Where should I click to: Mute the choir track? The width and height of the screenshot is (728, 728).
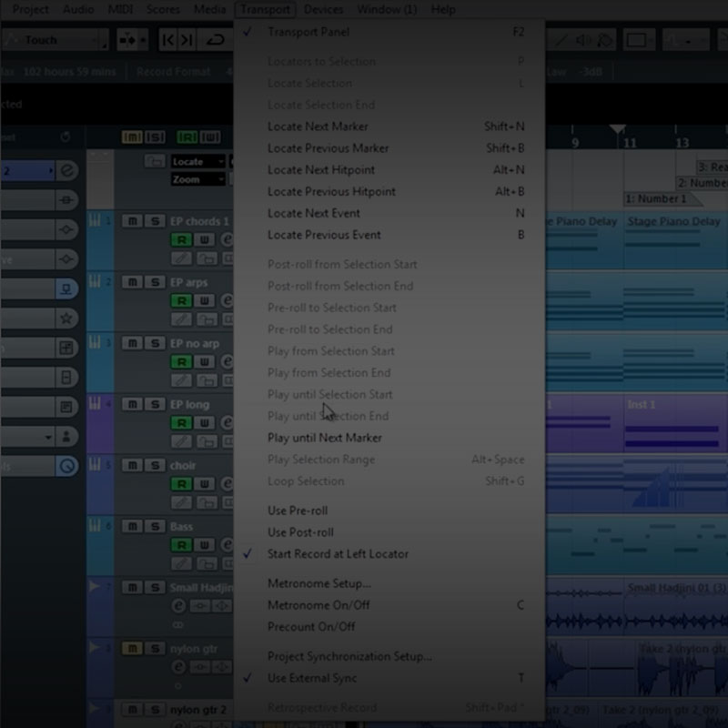(132, 465)
